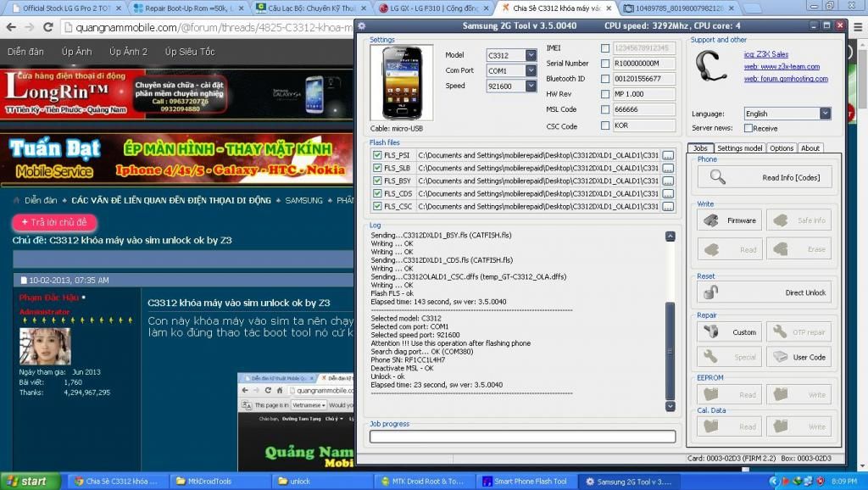Tick the CSC Code checkbox
The height and width of the screenshot is (490, 868).
tap(605, 125)
